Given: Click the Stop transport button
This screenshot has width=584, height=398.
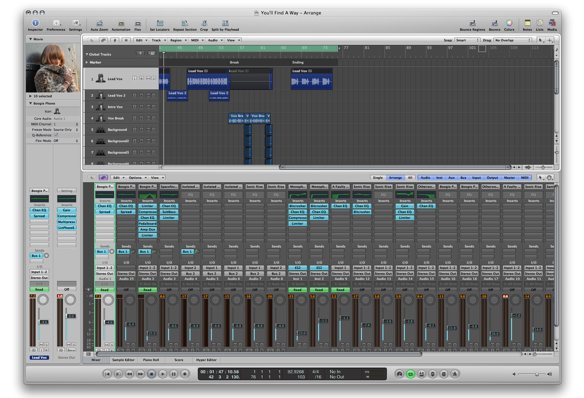Looking at the screenshot, I should [x=152, y=374].
